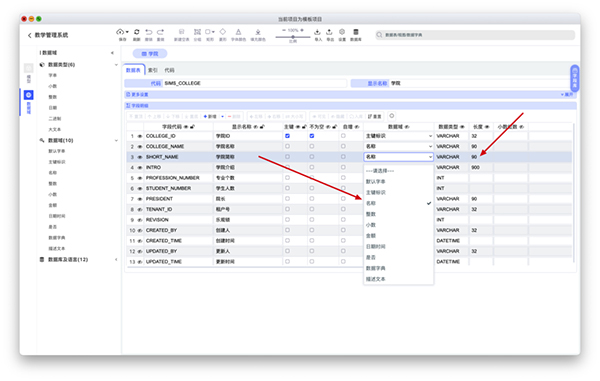
Task: Click the zoom-out minus button
Action: click(x=284, y=30)
